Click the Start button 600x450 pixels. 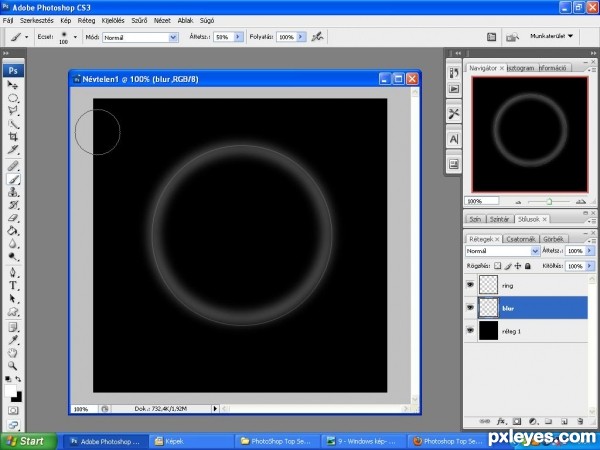coord(28,441)
